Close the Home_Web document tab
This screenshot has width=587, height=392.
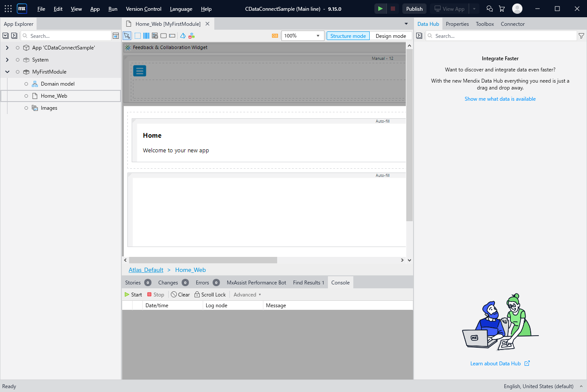click(207, 24)
